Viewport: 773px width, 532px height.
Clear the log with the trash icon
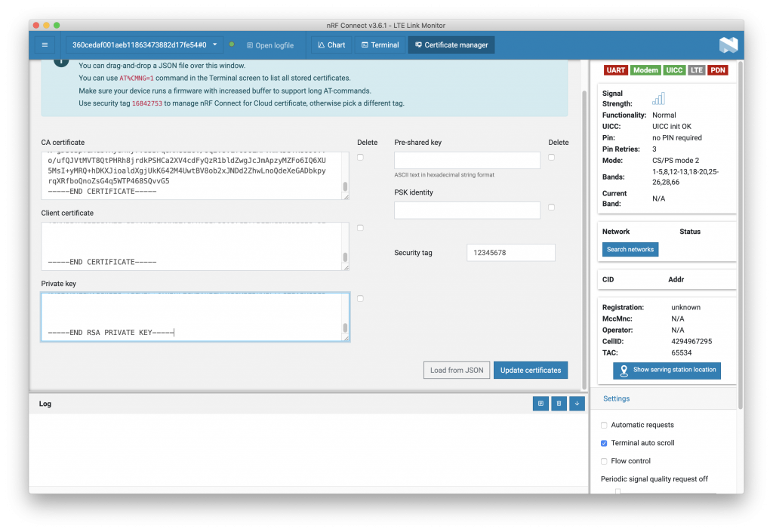tap(559, 404)
